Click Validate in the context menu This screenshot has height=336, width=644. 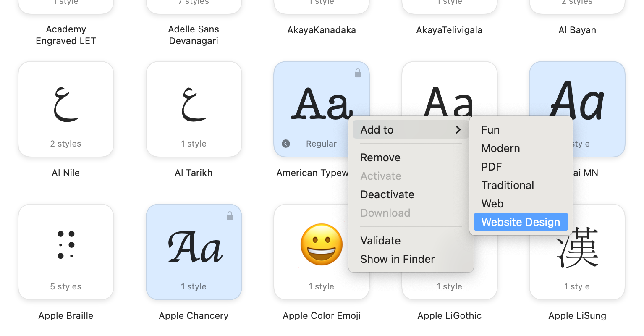[x=380, y=240]
